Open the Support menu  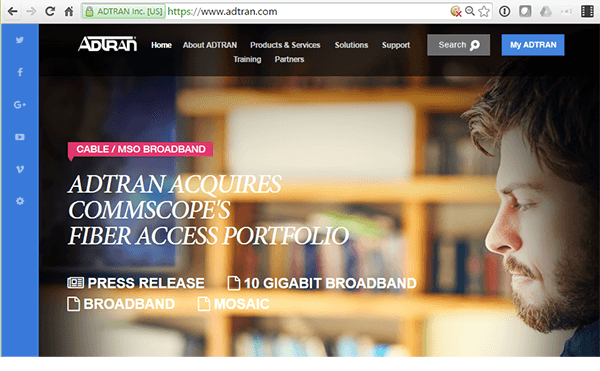click(396, 45)
